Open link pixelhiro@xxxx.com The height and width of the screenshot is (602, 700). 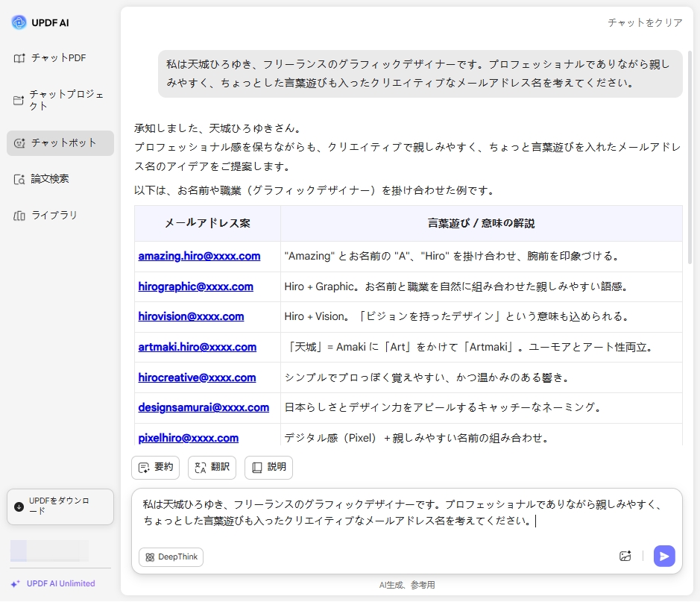(x=189, y=438)
